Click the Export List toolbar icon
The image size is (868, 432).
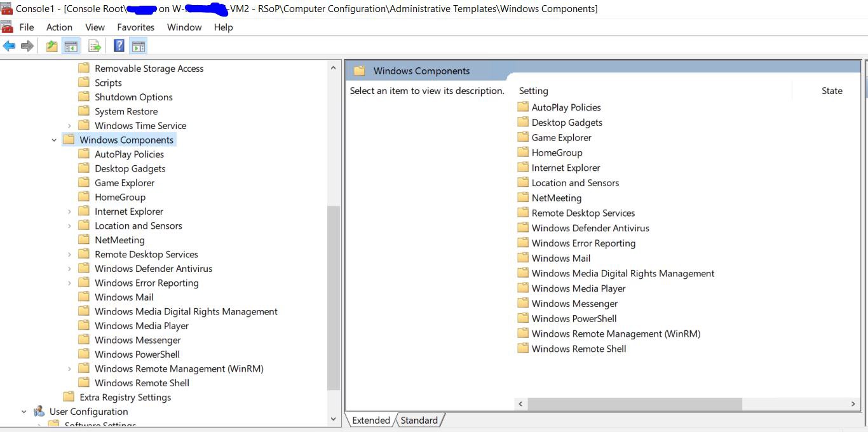[x=95, y=46]
